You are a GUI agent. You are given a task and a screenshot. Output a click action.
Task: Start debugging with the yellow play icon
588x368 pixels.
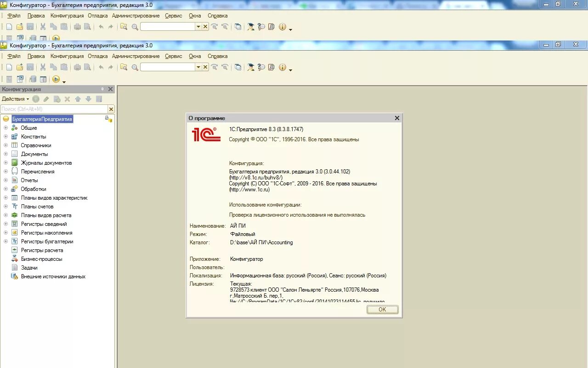pyautogui.click(x=56, y=79)
